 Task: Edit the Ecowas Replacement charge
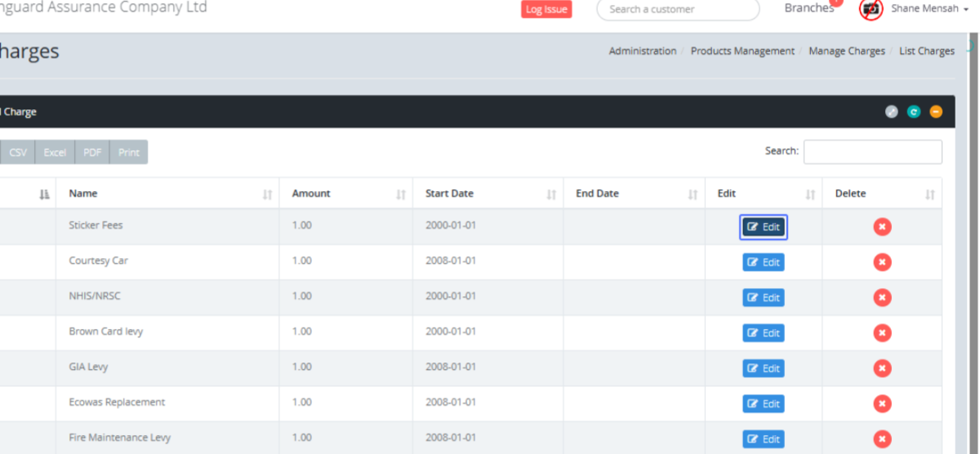[764, 403]
